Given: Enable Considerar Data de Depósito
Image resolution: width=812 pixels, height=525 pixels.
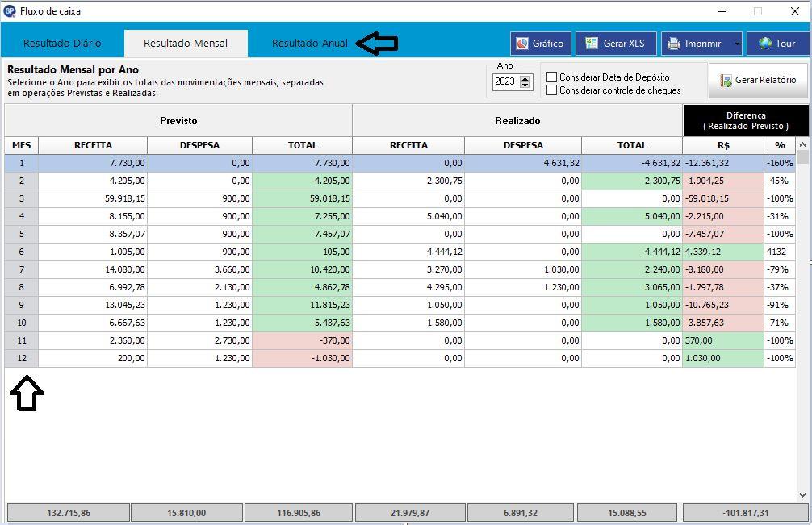Looking at the screenshot, I should 552,77.
